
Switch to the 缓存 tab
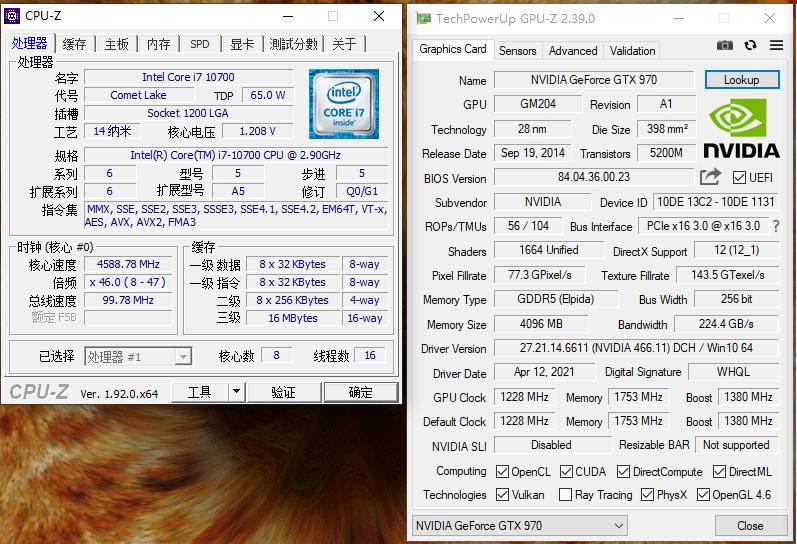[x=75, y=44]
